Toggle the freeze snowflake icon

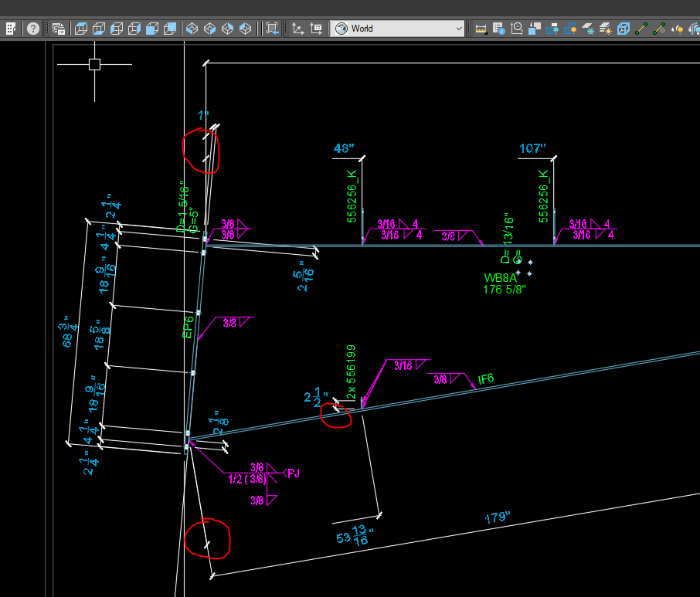click(589, 28)
